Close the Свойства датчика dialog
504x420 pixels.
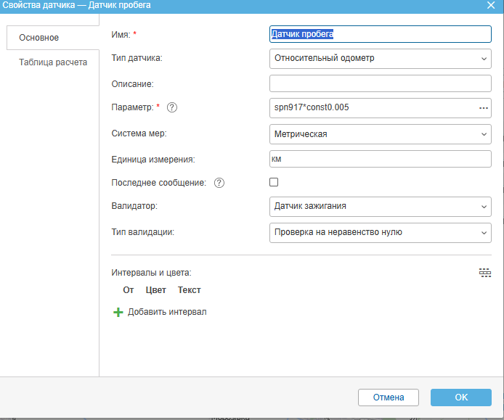[x=490, y=6]
